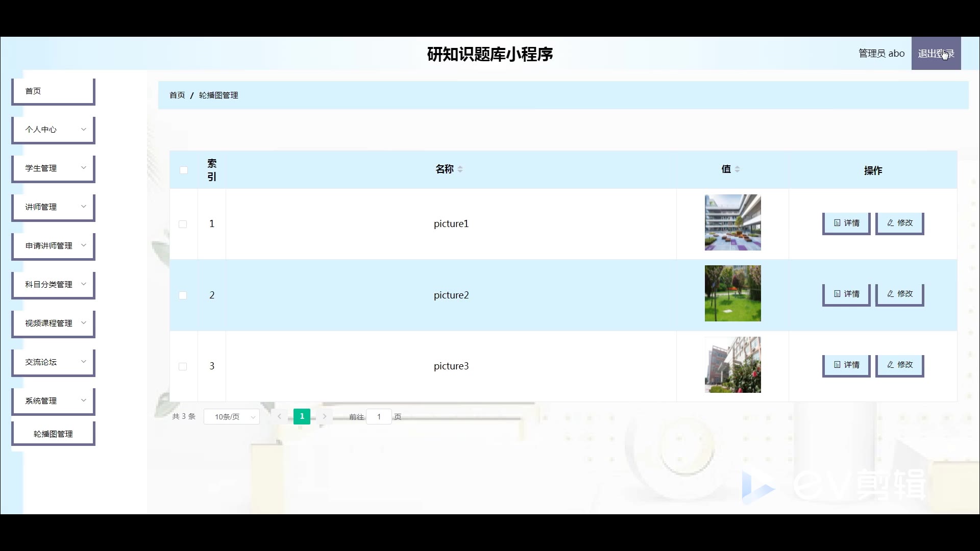Click sort arrows on 值 column
Image resolution: width=980 pixels, height=551 pixels.
[737, 169]
